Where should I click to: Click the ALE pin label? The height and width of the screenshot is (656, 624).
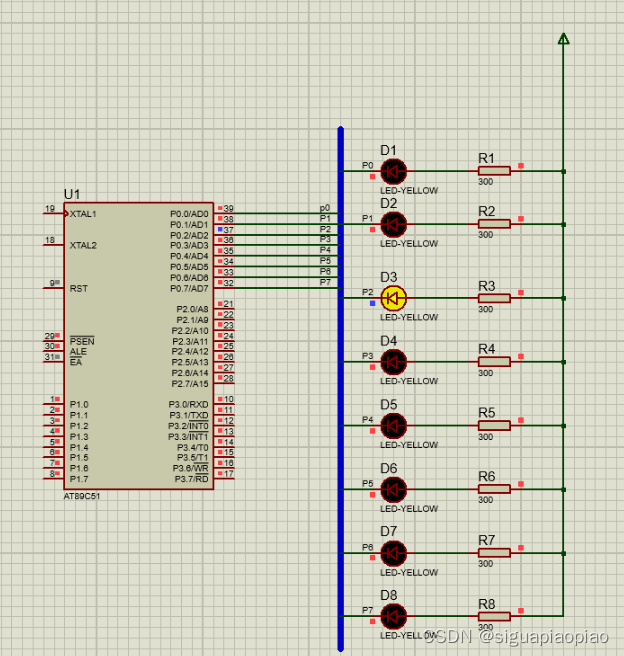(78, 351)
